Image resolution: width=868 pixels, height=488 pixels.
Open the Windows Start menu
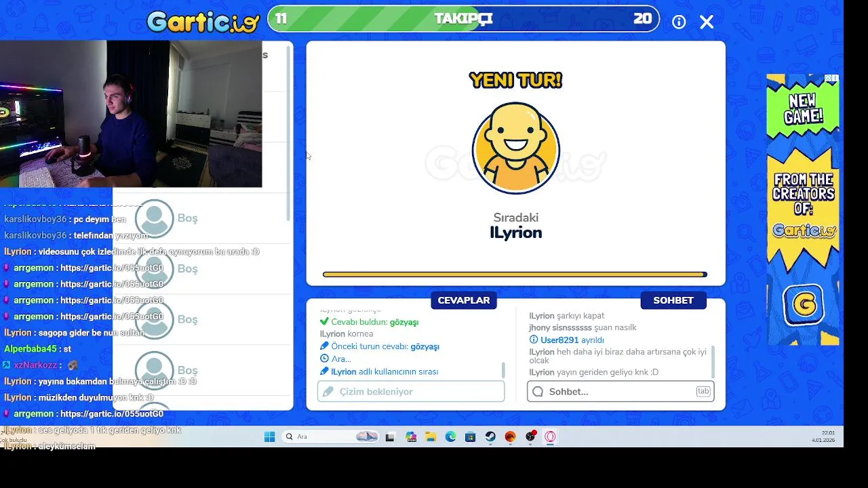coord(269,437)
